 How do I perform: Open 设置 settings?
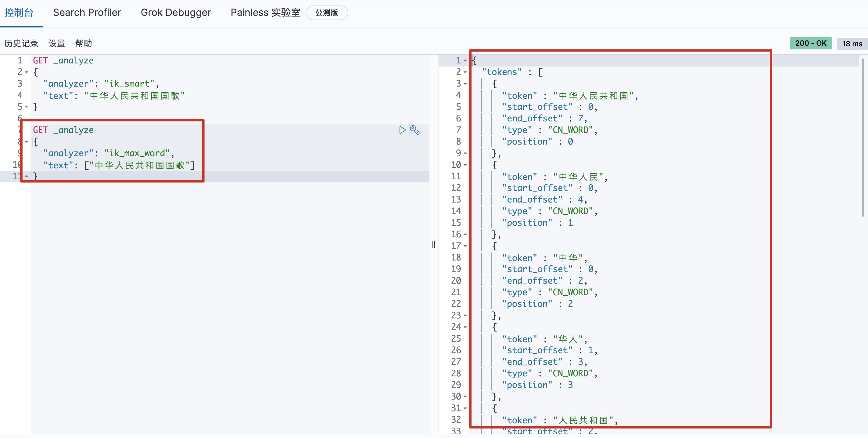pos(57,43)
